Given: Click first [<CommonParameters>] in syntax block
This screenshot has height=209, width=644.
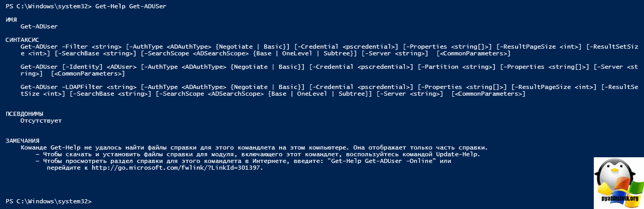Looking at the screenshot, I should coord(473,53).
